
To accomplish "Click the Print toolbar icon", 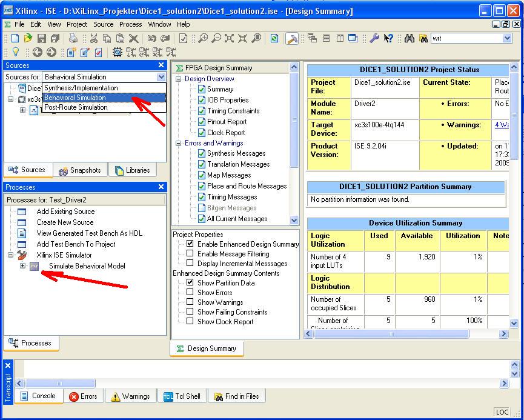I will [73, 38].
